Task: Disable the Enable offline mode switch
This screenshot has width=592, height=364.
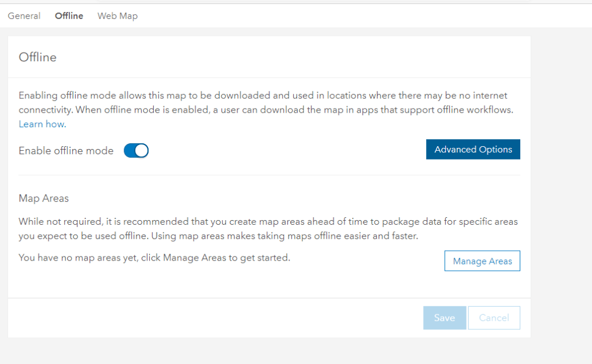Action: pos(136,151)
